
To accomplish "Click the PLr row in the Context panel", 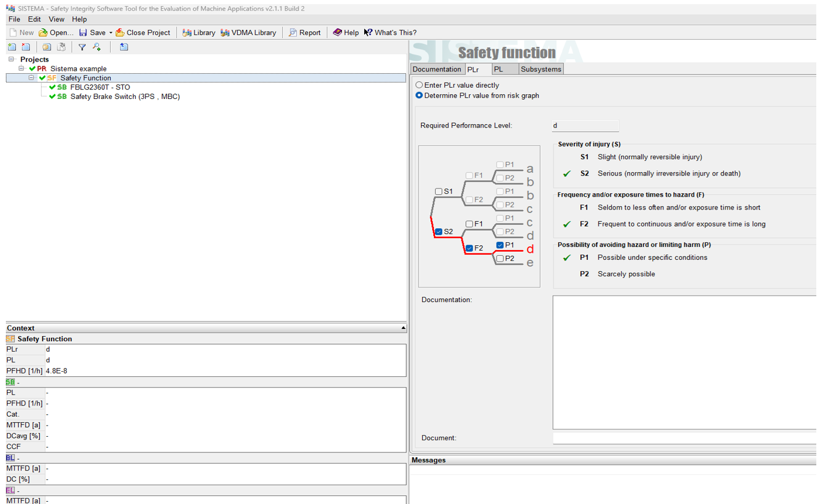I will tap(206, 349).
